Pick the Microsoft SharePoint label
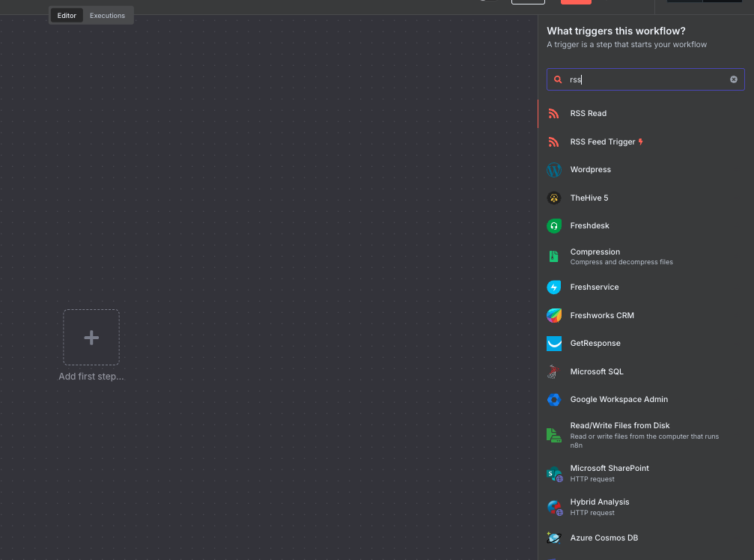The width and height of the screenshot is (754, 560). pos(609,468)
